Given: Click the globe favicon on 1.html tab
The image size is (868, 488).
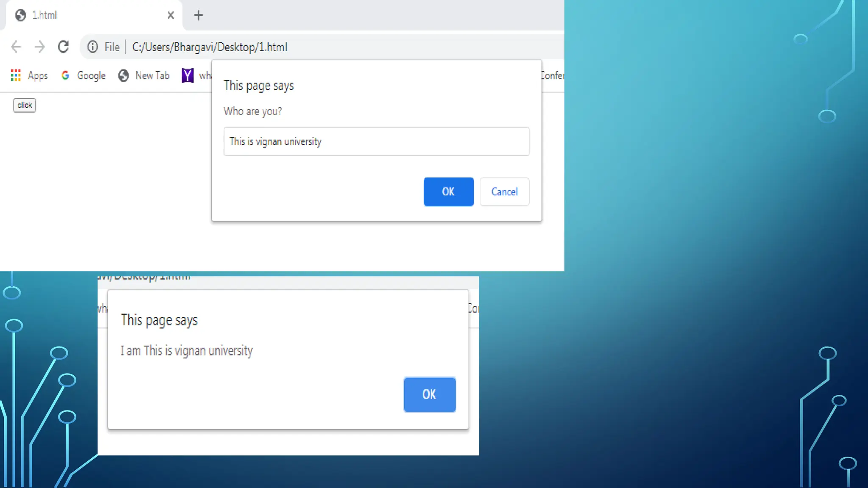Looking at the screenshot, I should [x=20, y=15].
